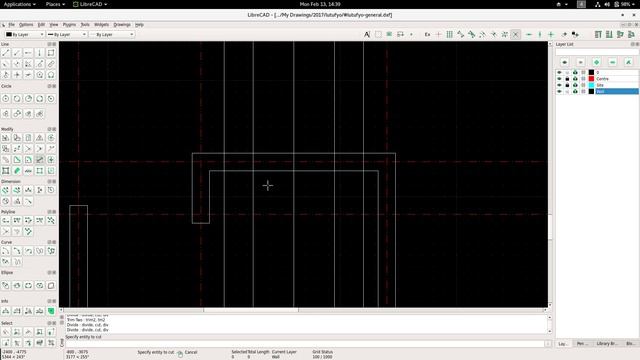
Task: Click the cyan Site layer color swatch
Action: 591,85
